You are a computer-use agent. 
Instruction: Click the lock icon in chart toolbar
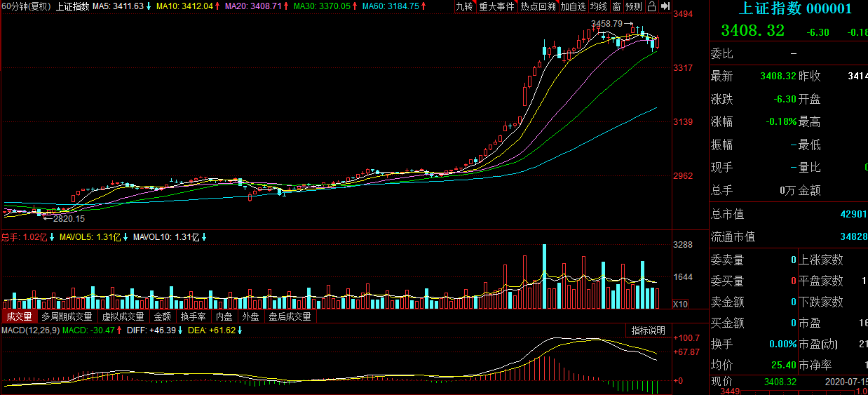[x=651, y=6]
